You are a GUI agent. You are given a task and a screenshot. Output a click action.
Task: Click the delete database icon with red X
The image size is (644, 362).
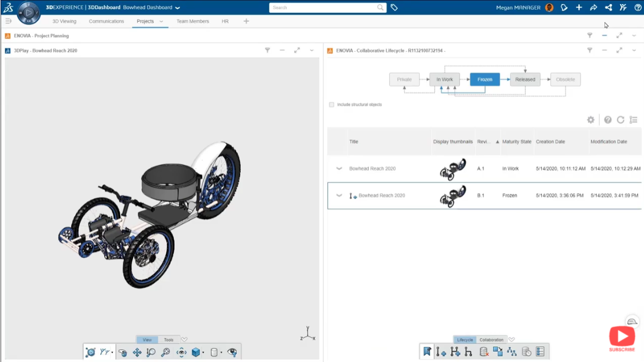coord(484,352)
